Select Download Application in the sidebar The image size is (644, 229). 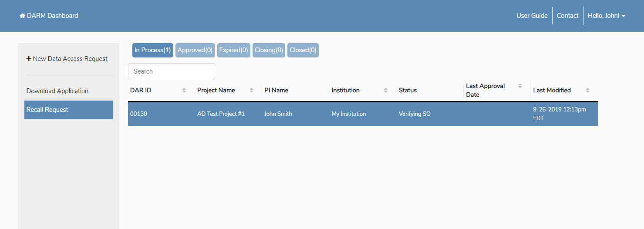[57, 91]
